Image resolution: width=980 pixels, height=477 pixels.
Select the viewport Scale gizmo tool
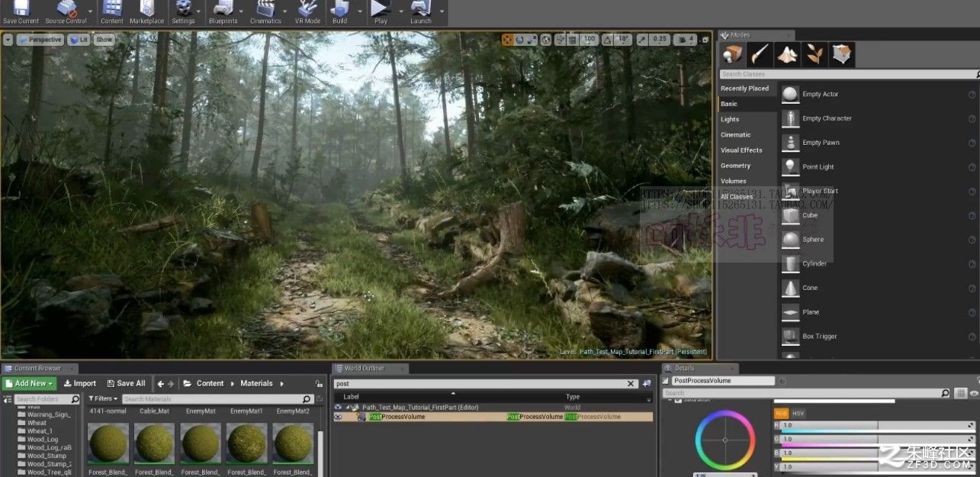(532, 40)
